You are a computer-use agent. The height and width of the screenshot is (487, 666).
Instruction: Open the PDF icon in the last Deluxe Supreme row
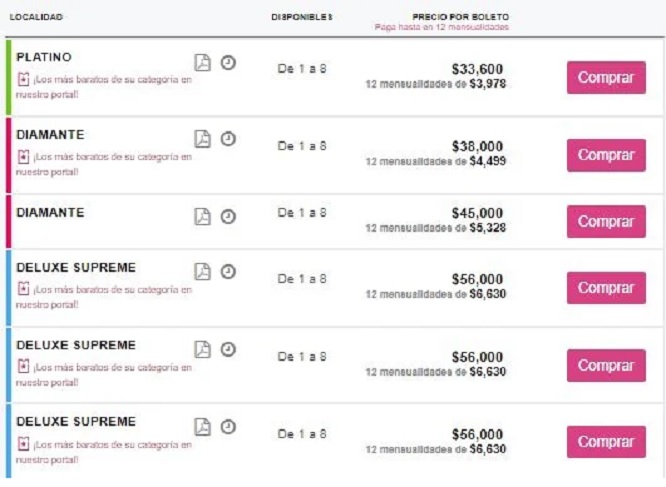tap(203, 427)
